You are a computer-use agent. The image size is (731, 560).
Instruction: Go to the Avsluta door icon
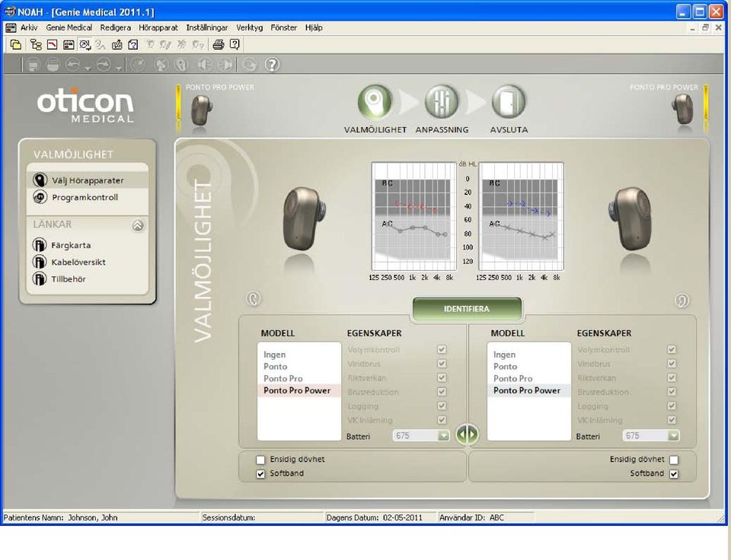(509, 102)
